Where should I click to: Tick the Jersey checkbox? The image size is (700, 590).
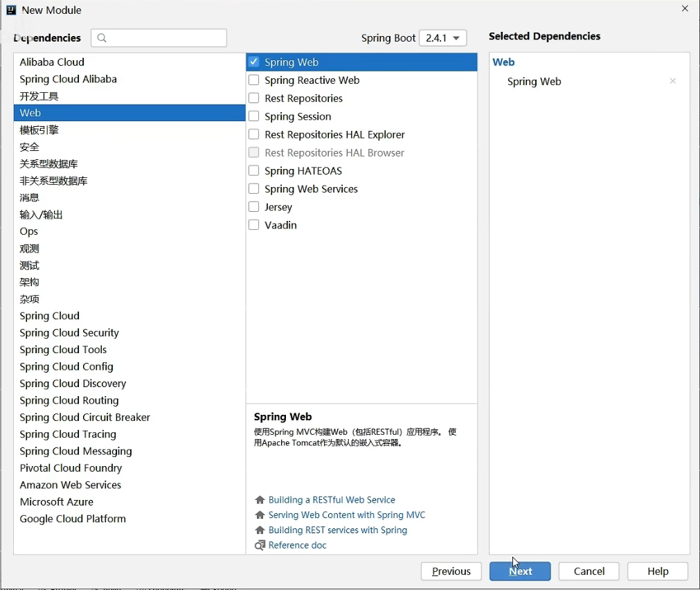253,207
